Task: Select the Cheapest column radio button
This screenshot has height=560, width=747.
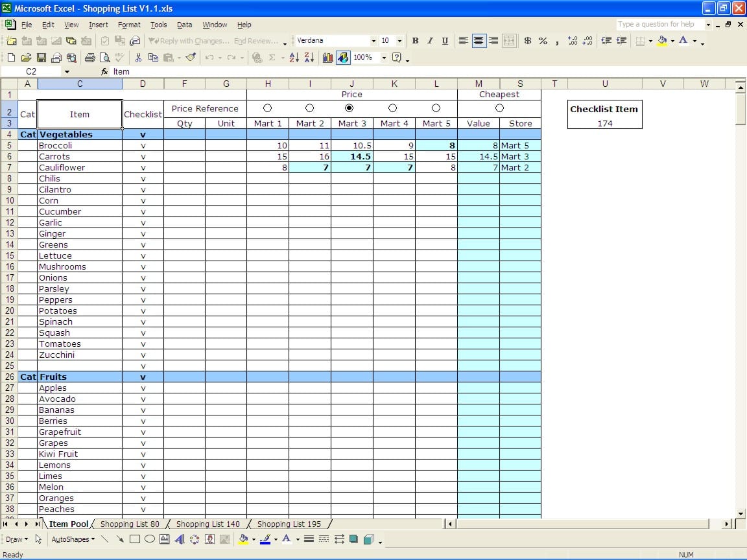Action: click(x=499, y=108)
